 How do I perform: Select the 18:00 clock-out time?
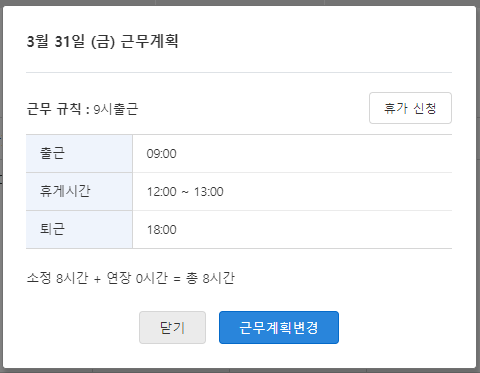[x=162, y=230]
